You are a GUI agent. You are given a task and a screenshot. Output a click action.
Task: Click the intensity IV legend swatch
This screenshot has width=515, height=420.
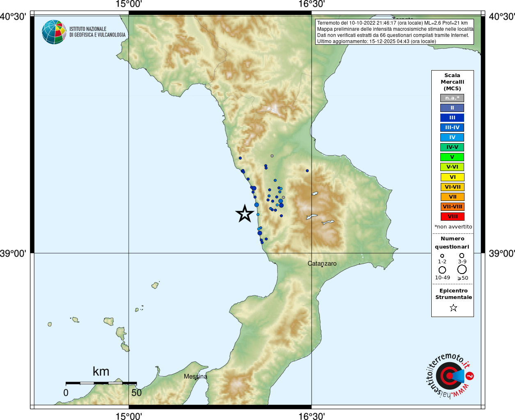tap(452, 137)
